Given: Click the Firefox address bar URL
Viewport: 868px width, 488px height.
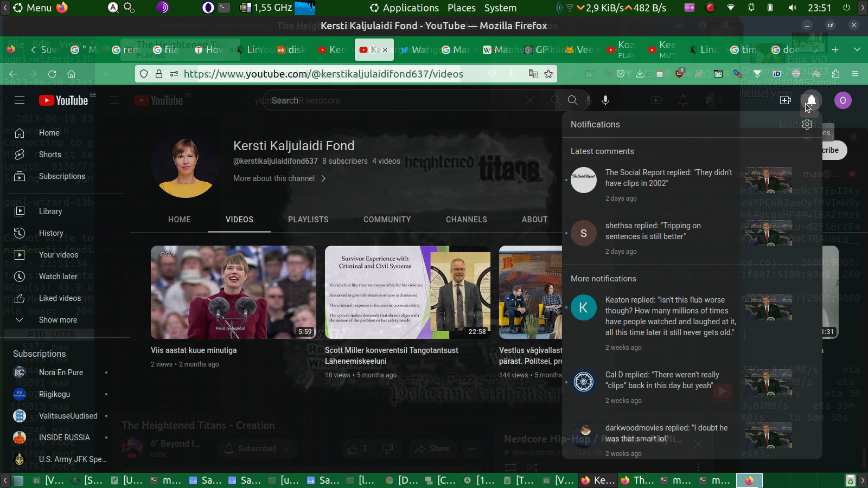Looking at the screenshot, I should (323, 74).
